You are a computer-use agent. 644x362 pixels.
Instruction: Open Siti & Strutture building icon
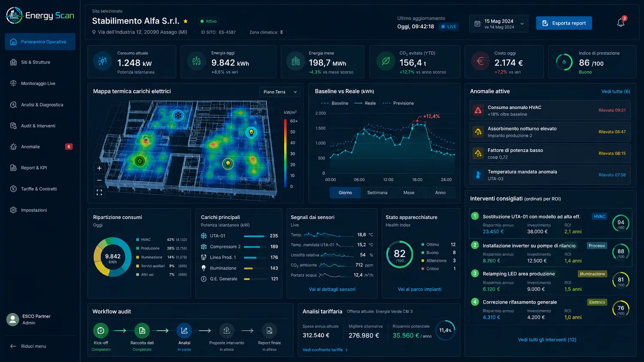click(13, 62)
